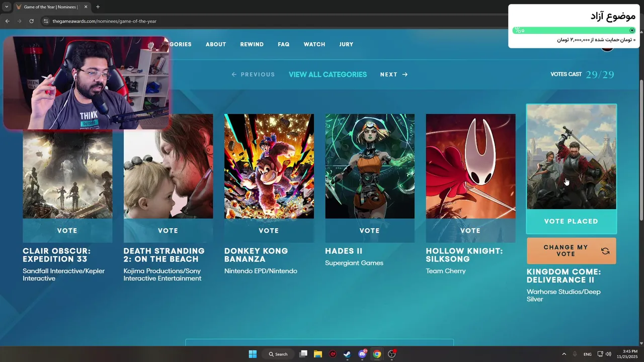Show hidden system tray icons
The height and width of the screenshot is (362, 644).
pyautogui.click(x=563, y=354)
